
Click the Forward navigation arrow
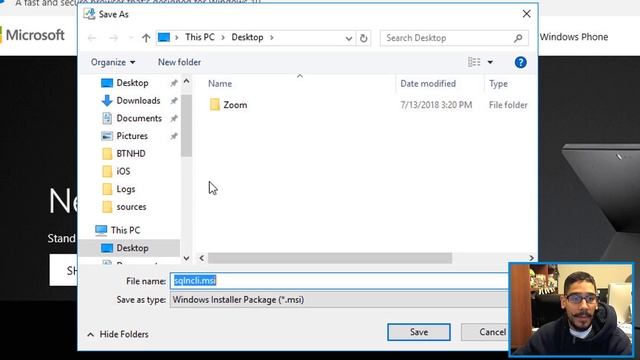click(x=113, y=38)
